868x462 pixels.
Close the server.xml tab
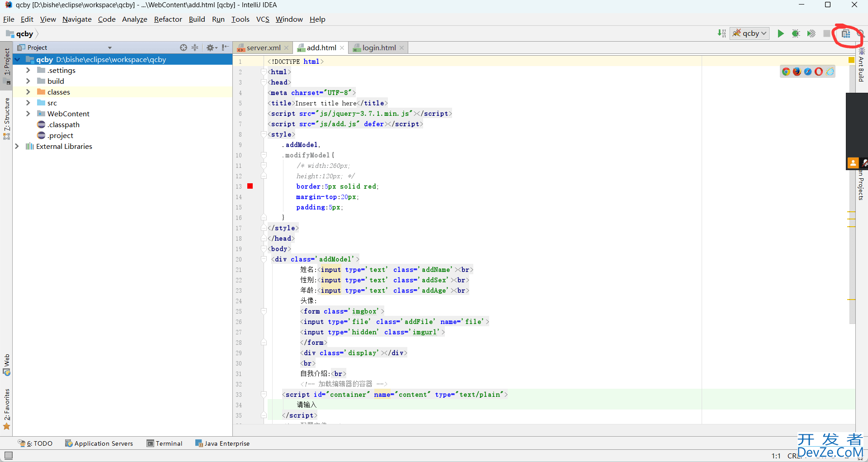(x=286, y=48)
